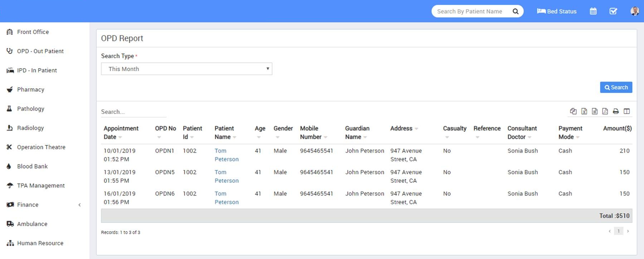Viewport: 644px width, 259px height.
Task: Export the report to Excel
Action: pyautogui.click(x=584, y=111)
